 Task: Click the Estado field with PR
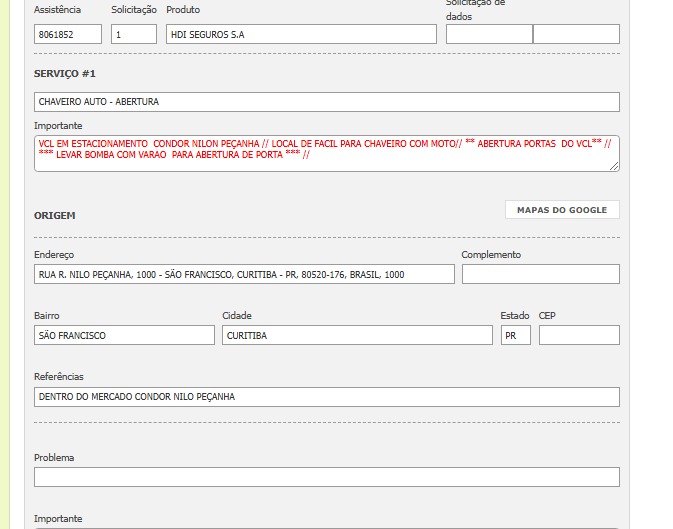(515, 335)
